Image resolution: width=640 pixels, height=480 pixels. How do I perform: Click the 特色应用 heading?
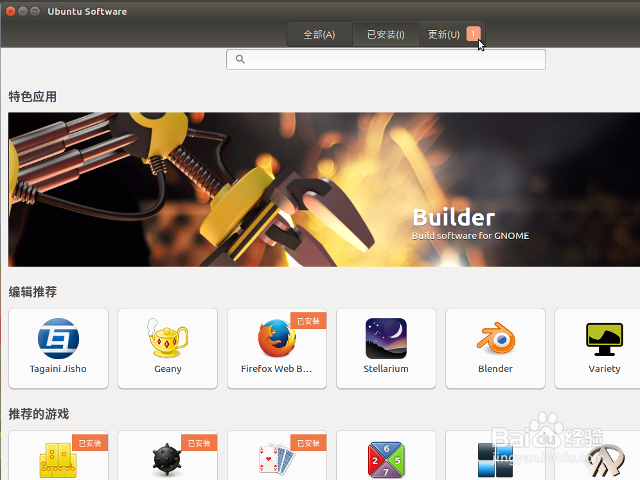[x=33, y=97]
